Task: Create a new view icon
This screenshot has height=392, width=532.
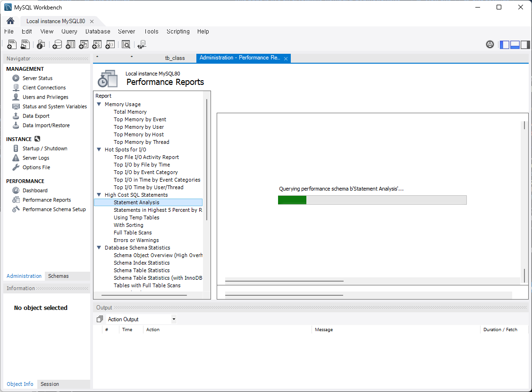Action: pyautogui.click(x=84, y=44)
